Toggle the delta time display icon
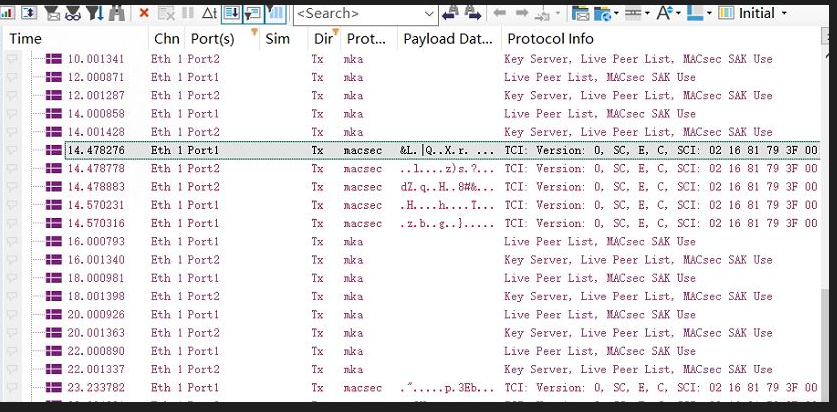 coord(208,13)
